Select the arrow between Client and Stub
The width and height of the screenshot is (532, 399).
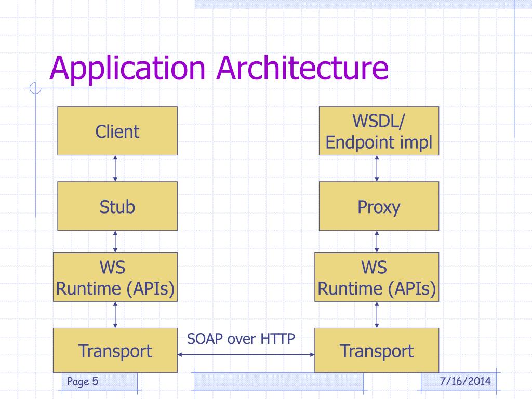[115, 169]
